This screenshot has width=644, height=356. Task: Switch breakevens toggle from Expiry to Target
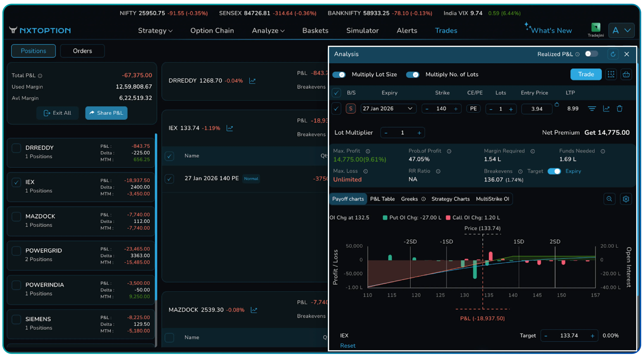(554, 171)
